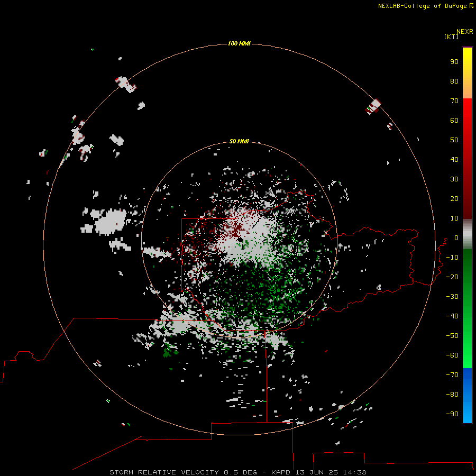Click the positive 70 knot scale label
Image resolution: width=476 pixels, height=476 pixels.
point(454,101)
